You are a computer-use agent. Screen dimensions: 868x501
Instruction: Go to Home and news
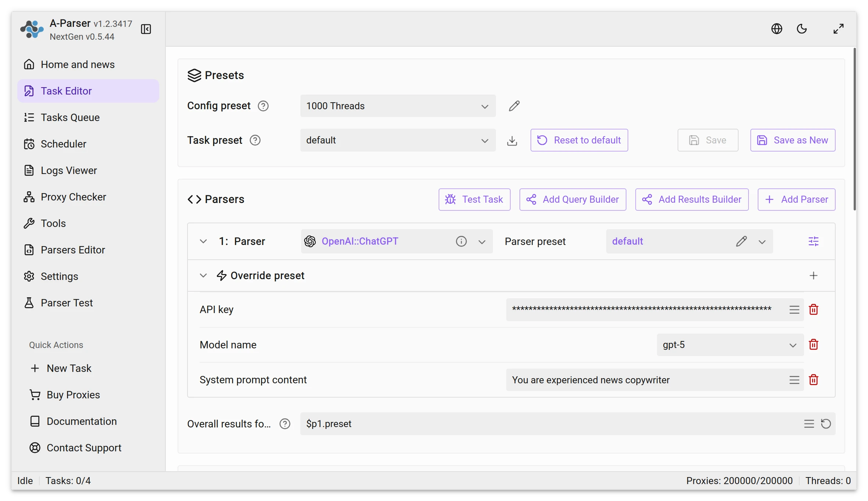(88, 64)
